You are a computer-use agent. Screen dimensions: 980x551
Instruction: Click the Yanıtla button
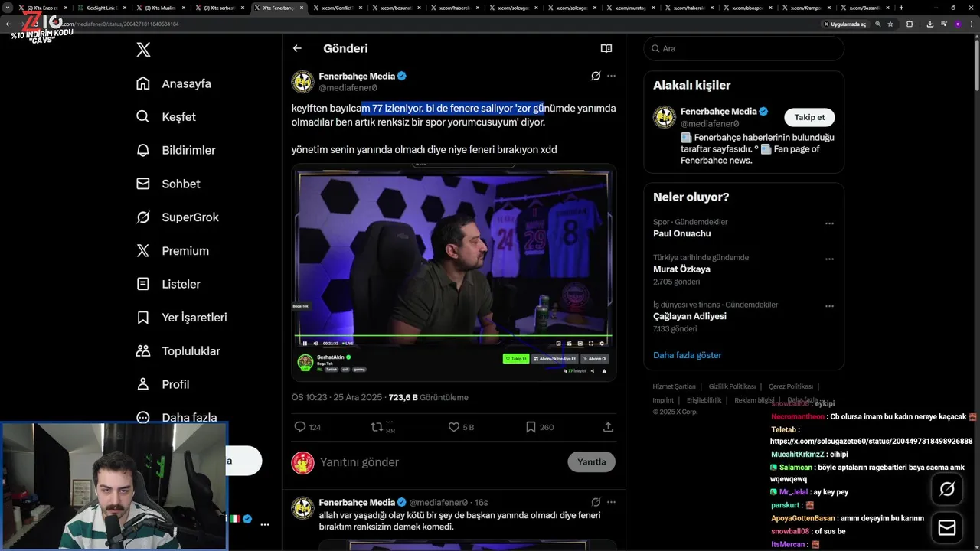[591, 462]
